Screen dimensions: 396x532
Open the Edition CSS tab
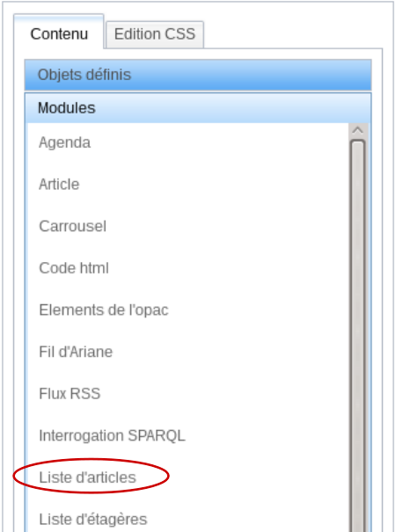(x=155, y=34)
